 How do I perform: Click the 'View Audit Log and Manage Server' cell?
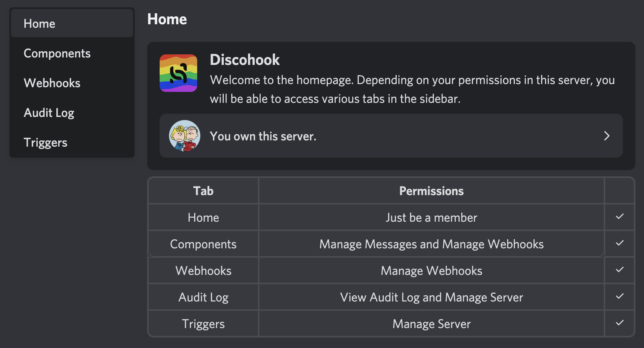[x=432, y=297]
